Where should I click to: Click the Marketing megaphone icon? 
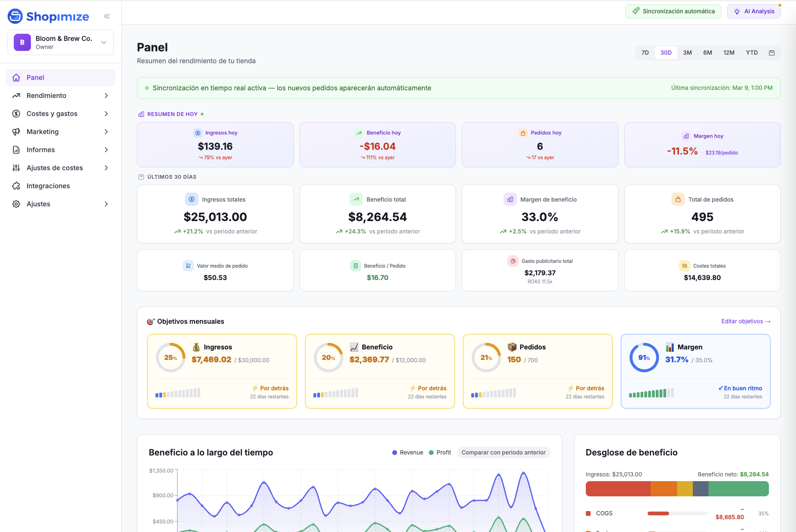(x=16, y=132)
